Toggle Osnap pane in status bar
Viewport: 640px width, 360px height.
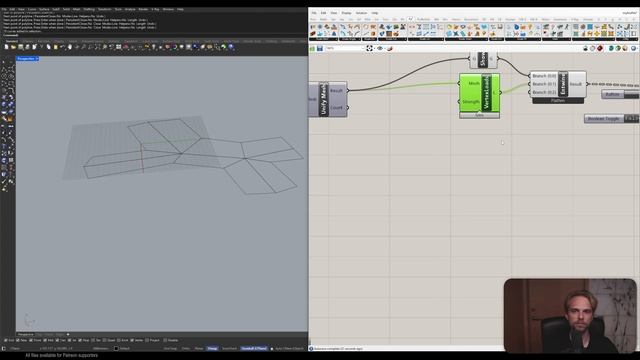coord(212,349)
